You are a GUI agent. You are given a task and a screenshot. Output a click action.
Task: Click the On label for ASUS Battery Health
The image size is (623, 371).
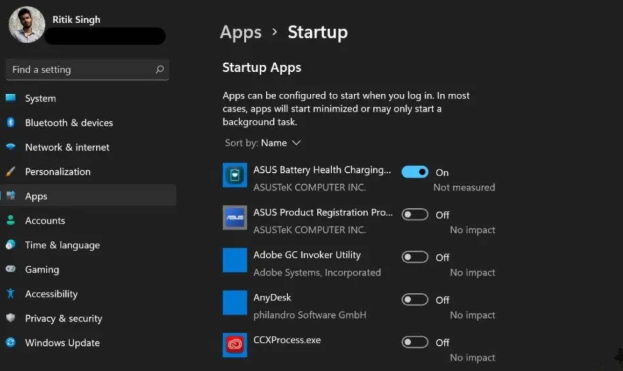[x=442, y=172]
